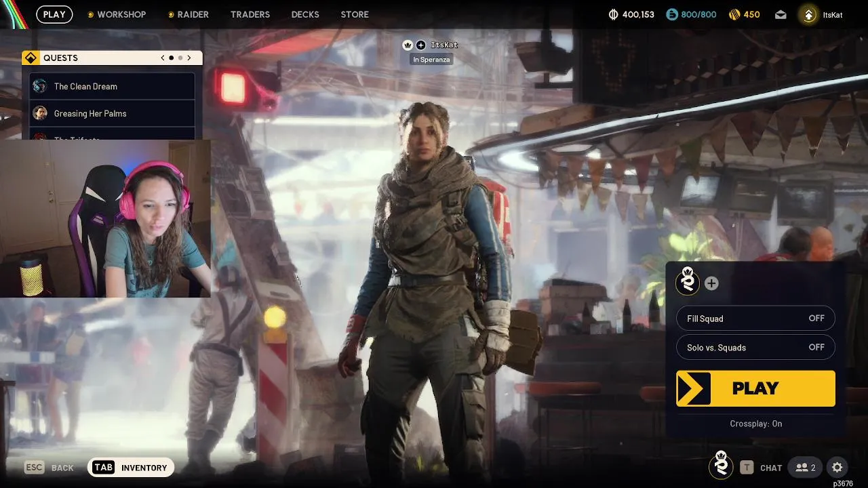This screenshot has height=488, width=868.
Task: Toggle Solo vs. Squads option
Action: coord(755,348)
